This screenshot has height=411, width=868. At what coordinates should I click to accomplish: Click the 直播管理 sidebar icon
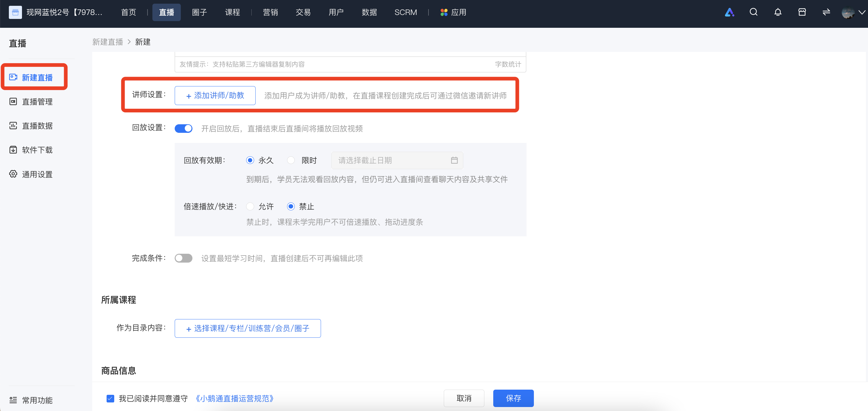[13, 101]
